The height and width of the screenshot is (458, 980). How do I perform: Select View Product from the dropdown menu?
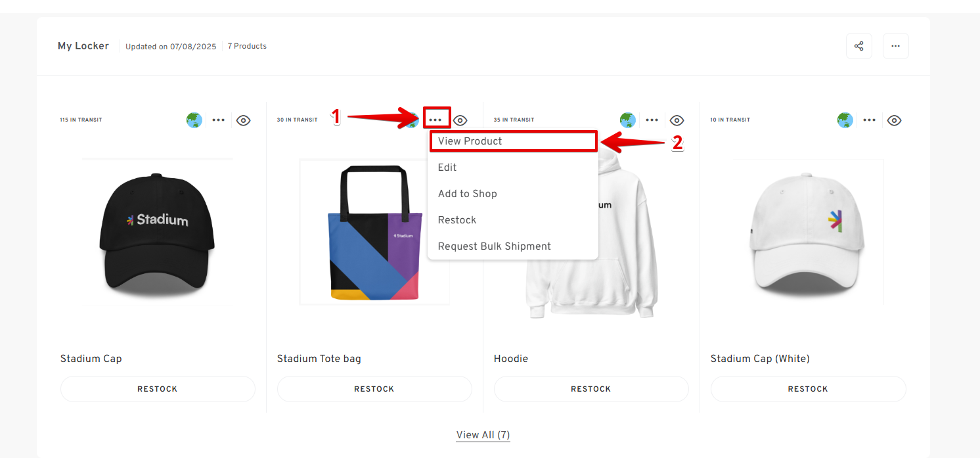point(470,141)
